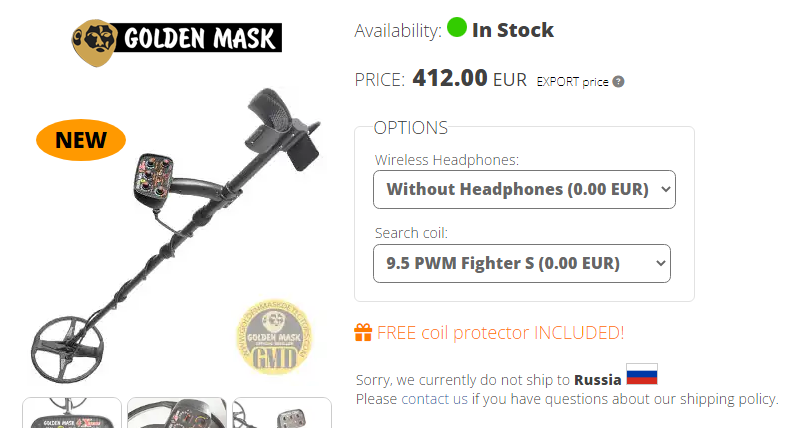Click the Golden Mask brand logo
The width and height of the screenshot is (788, 428).
coord(176,42)
